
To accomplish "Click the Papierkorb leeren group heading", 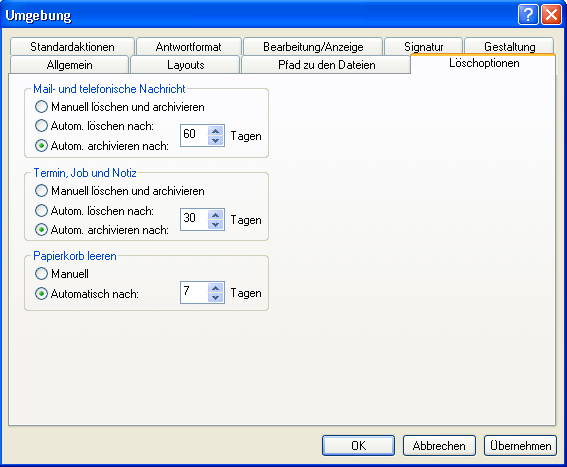I will click(x=75, y=256).
